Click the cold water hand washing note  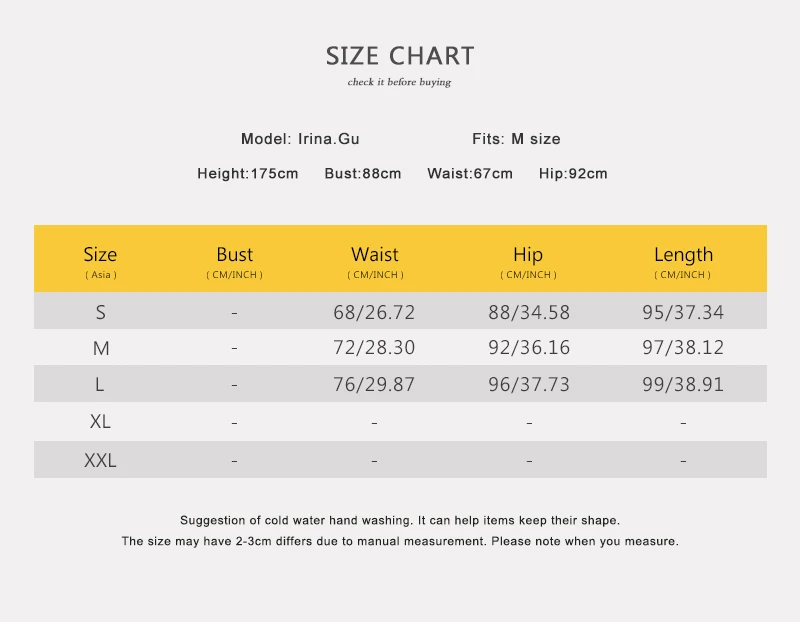pos(400,520)
